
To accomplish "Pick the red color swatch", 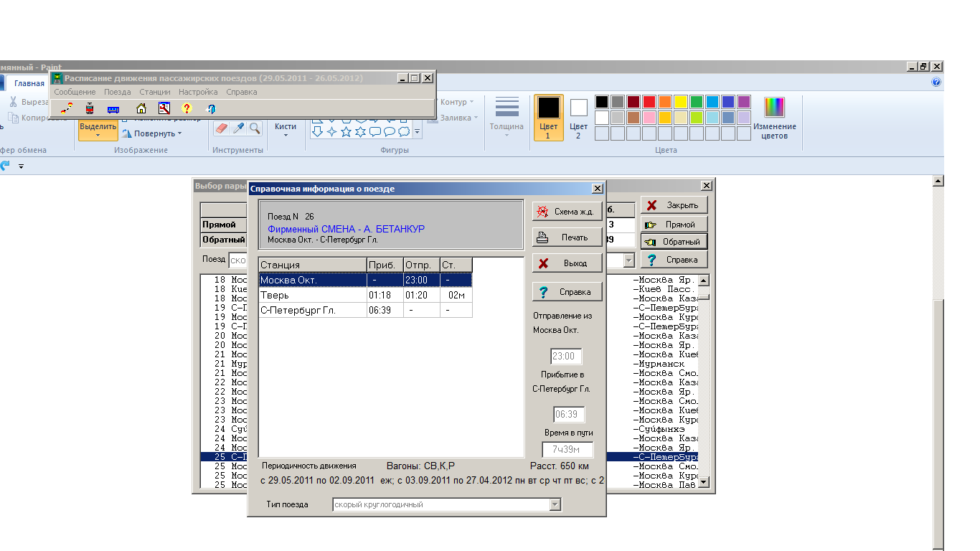I will tap(649, 102).
